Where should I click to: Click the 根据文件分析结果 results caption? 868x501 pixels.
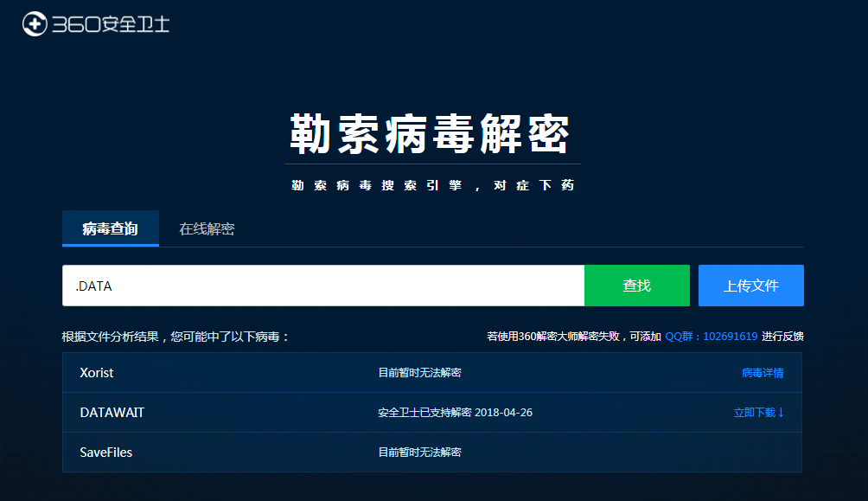pos(176,337)
